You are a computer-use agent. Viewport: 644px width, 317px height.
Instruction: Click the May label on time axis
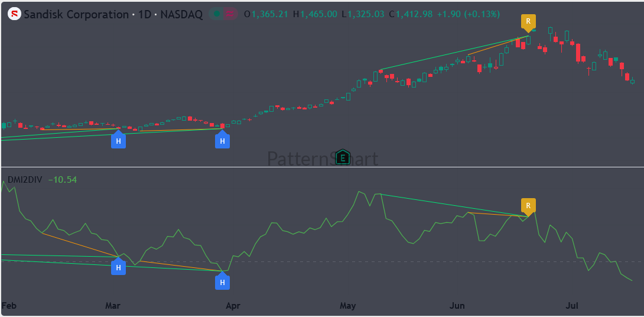click(347, 306)
